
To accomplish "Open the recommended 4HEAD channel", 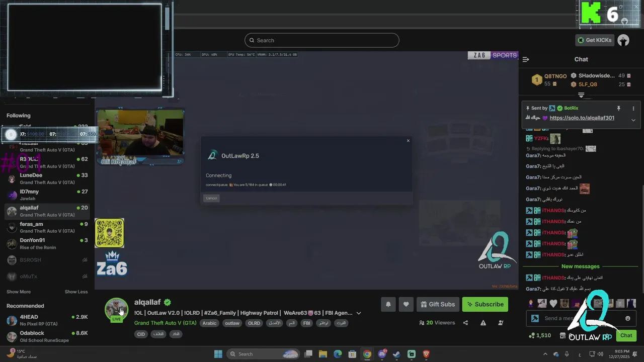I will (47, 320).
